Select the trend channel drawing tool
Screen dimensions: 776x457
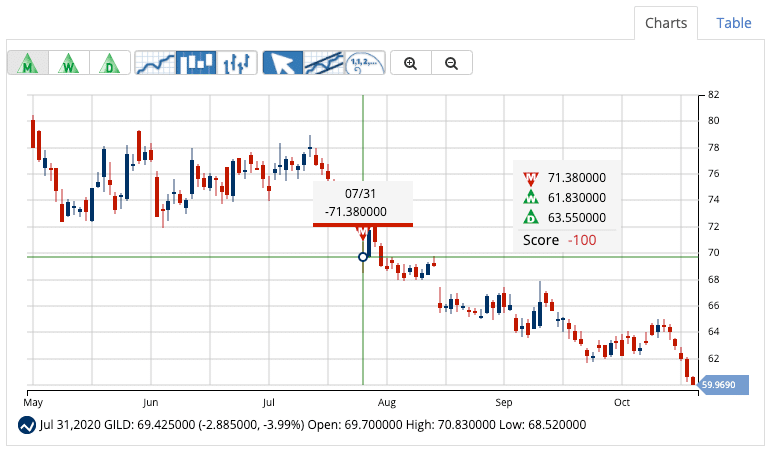click(324, 63)
